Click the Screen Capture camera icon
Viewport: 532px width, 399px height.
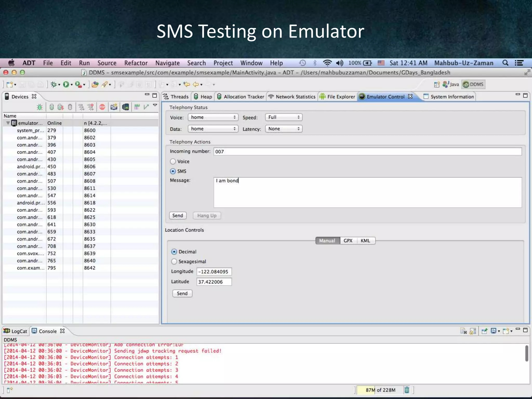tap(114, 107)
